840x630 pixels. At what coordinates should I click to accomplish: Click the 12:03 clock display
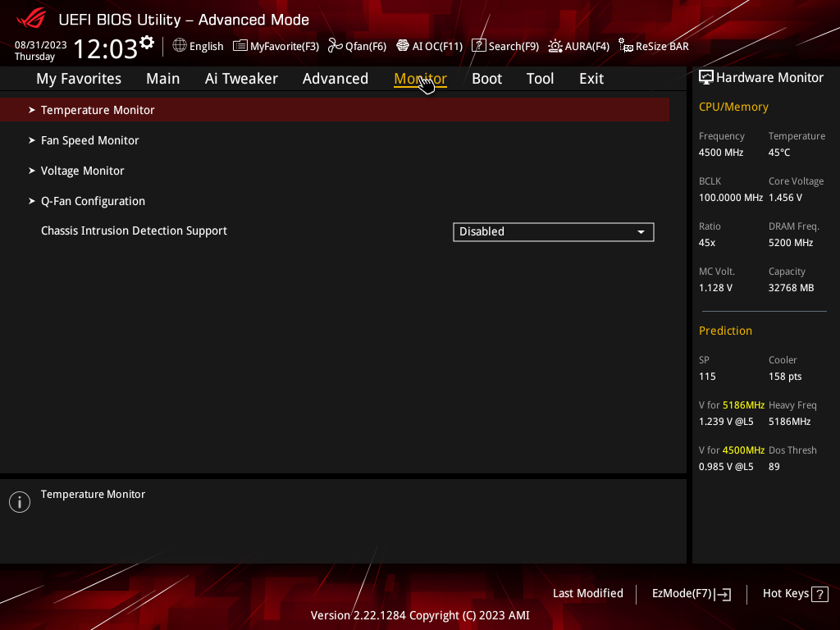[106, 48]
